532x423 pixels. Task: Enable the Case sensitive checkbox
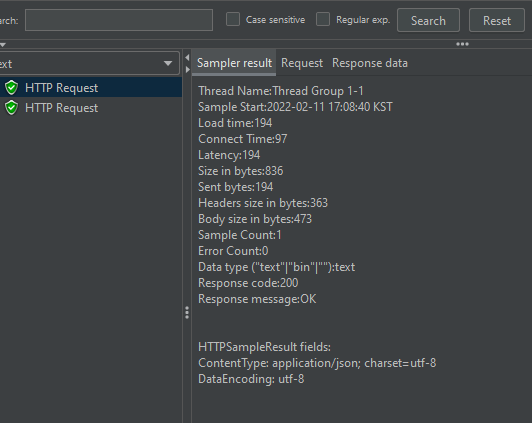[x=233, y=19]
